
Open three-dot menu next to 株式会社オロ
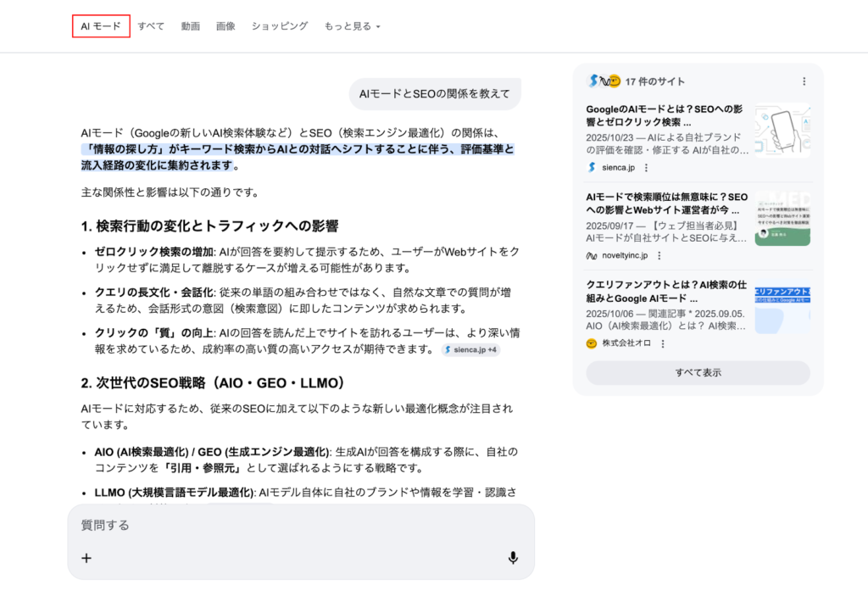point(663,343)
